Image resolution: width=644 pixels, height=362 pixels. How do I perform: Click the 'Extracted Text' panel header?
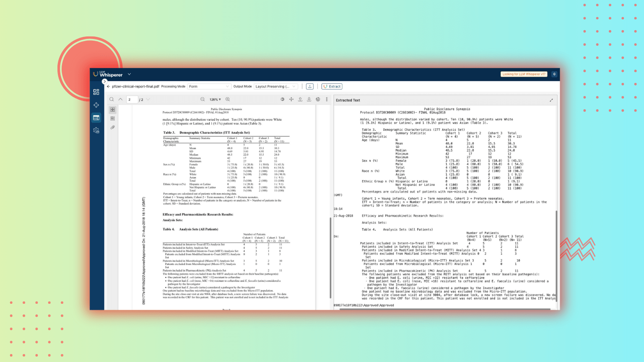pos(348,100)
